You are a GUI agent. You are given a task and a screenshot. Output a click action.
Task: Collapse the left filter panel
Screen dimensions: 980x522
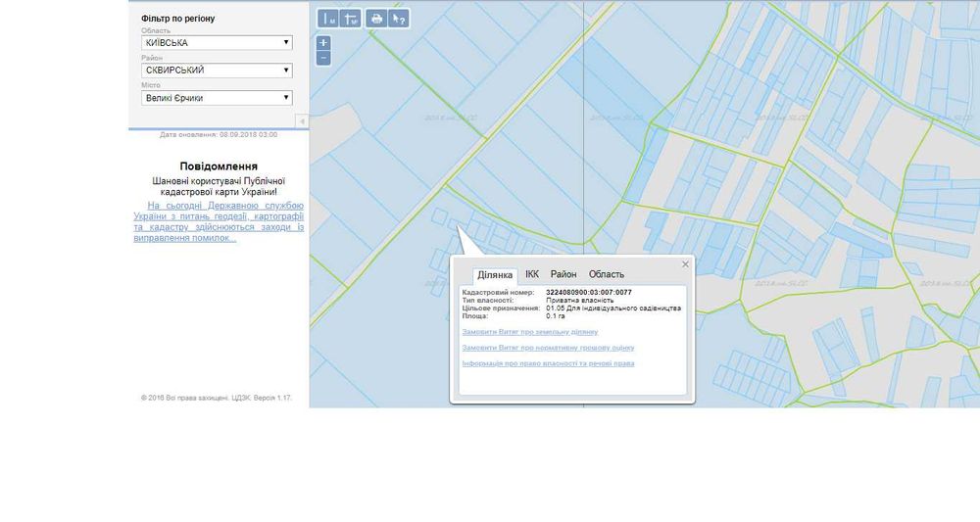[302, 120]
